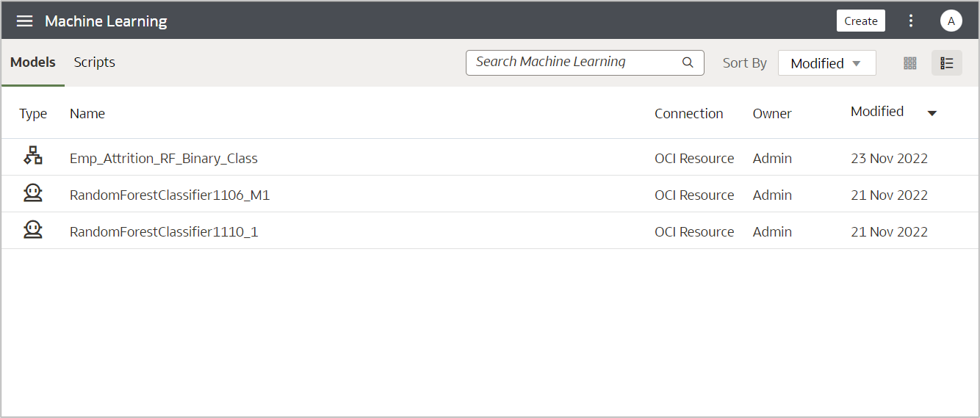Click the vertical three-dot page menu
980x418 pixels.
911,21
